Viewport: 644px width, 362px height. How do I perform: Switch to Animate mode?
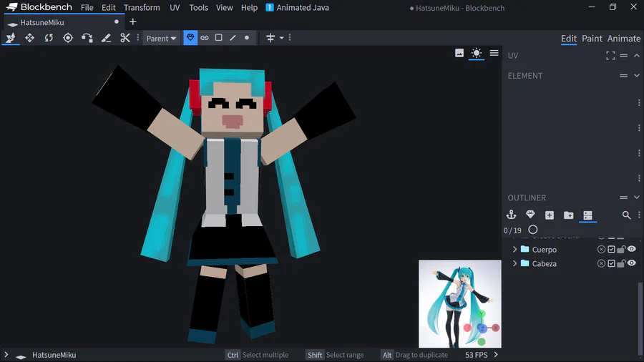coord(624,39)
